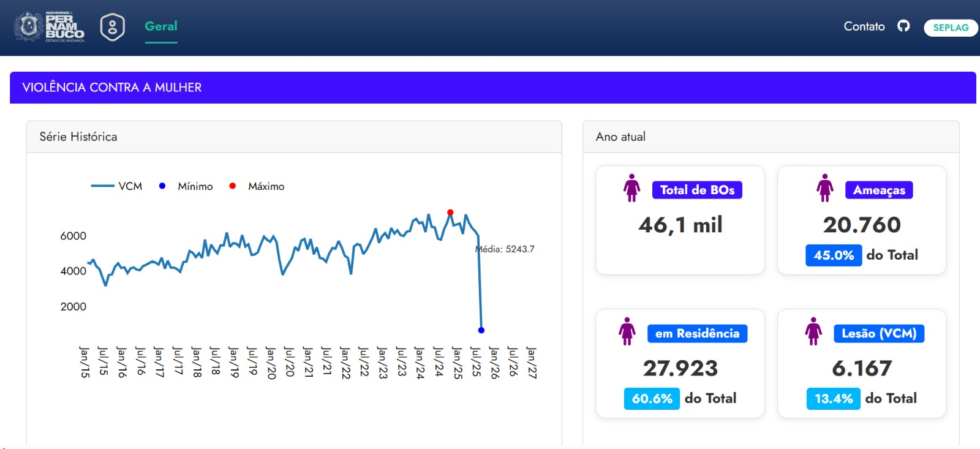
Task: Open the GitHub icon link
Action: [x=903, y=26]
